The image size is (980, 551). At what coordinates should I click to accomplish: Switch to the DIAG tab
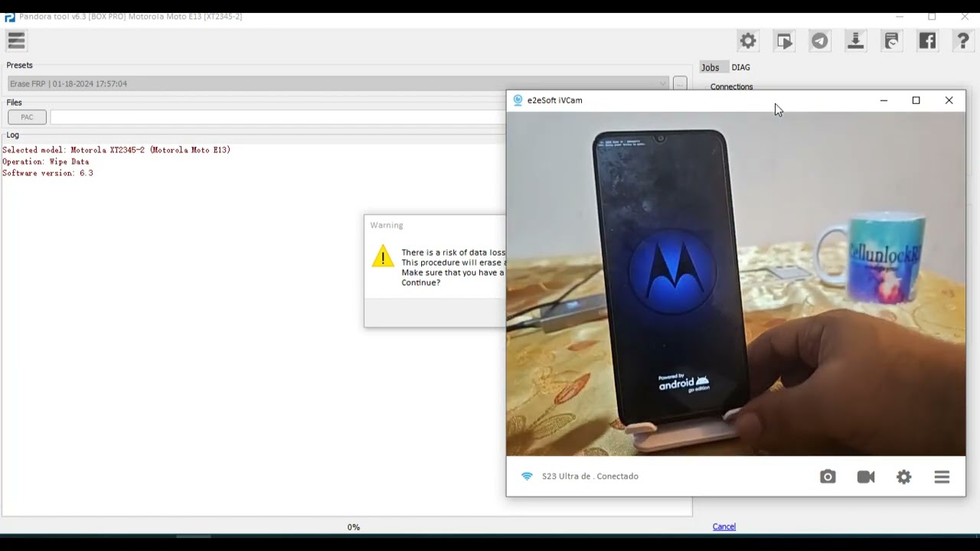click(x=740, y=67)
